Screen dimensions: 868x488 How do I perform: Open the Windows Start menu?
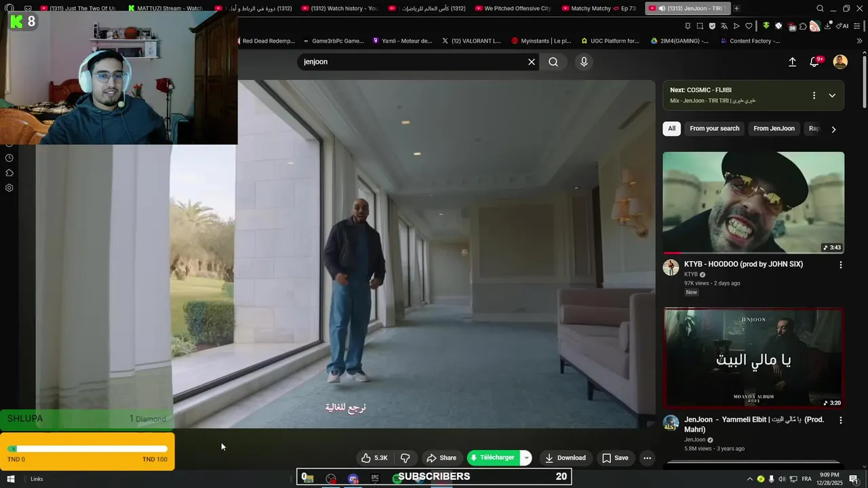[x=10, y=479]
